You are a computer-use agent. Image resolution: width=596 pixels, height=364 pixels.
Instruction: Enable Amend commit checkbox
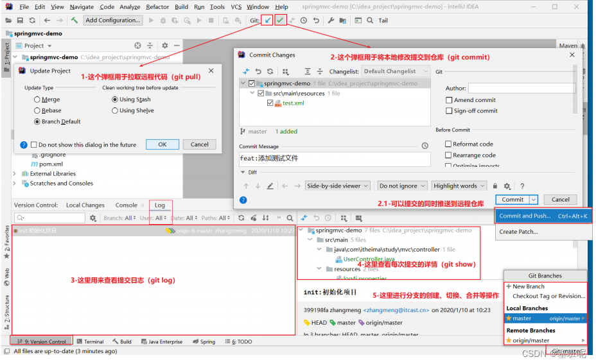tap(449, 100)
